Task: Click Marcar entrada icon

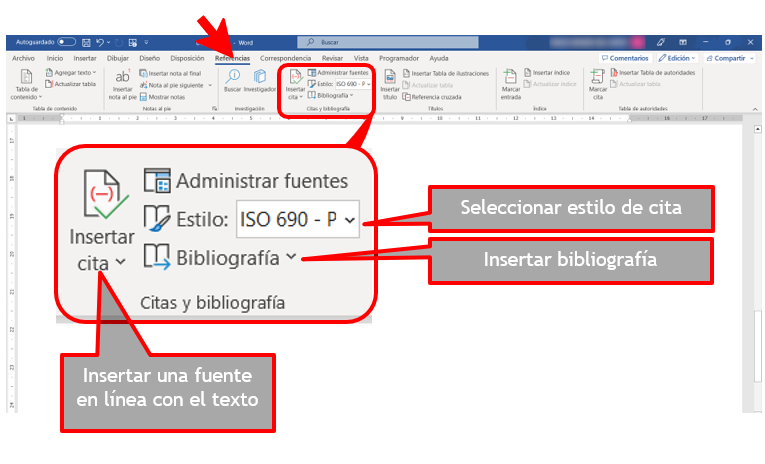Action: coord(510,85)
